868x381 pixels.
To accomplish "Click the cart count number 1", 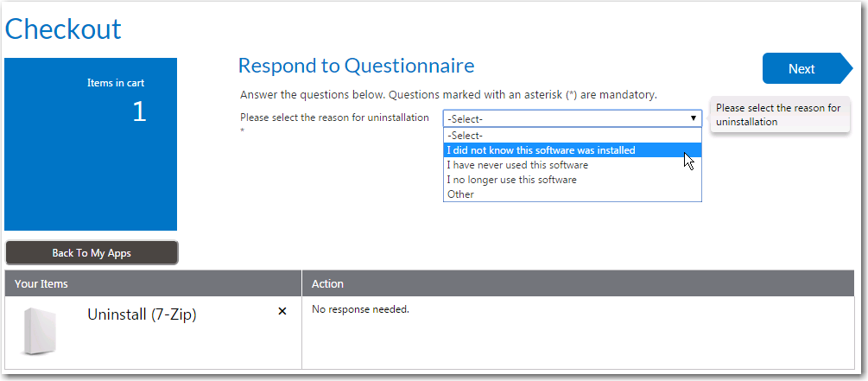I will click(139, 111).
